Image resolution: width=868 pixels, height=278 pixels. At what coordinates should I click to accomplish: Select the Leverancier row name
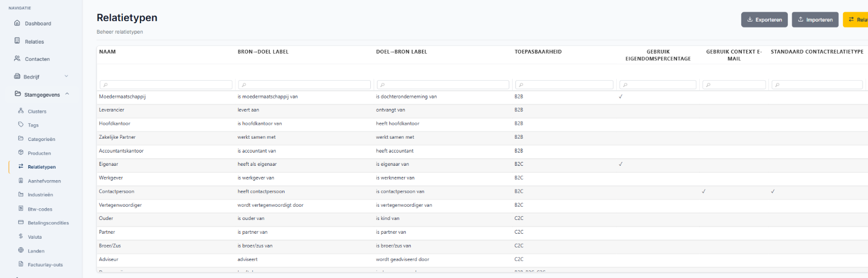click(x=113, y=110)
